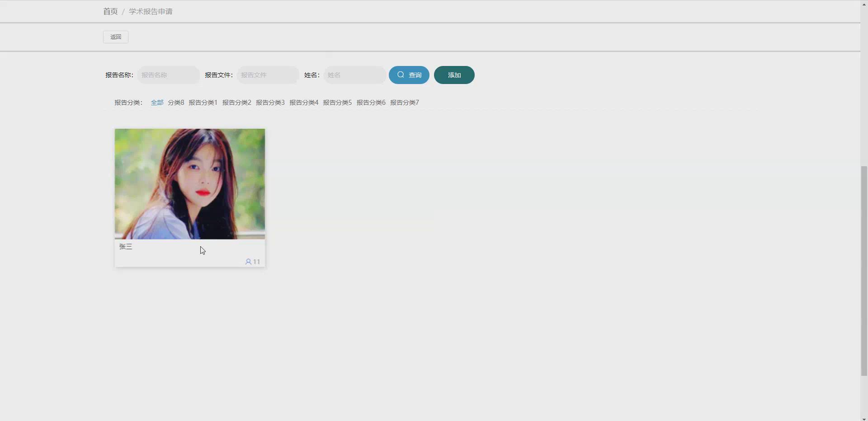The image size is (868, 421).
Task: Select the 报告分类3 filter
Action: pyautogui.click(x=270, y=103)
